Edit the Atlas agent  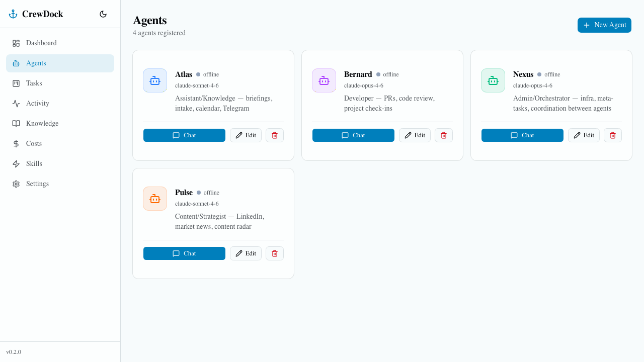pos(246,135)
